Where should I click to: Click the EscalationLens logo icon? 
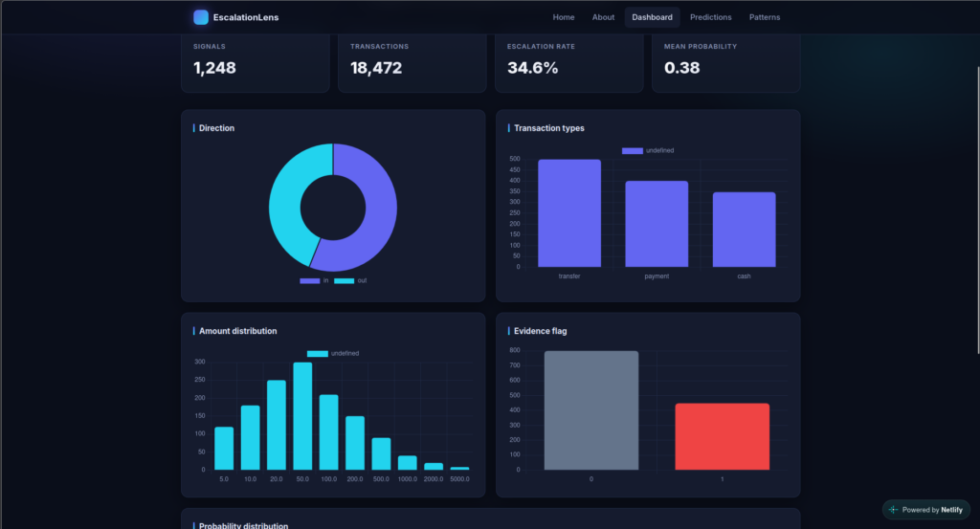201,17
